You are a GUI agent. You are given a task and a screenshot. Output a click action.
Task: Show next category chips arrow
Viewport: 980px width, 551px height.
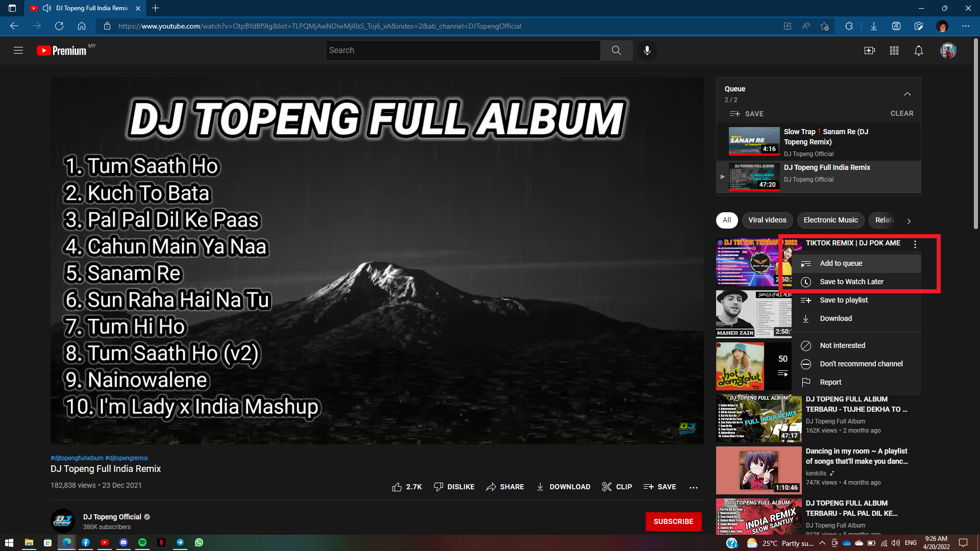click(x=909, y=221)
